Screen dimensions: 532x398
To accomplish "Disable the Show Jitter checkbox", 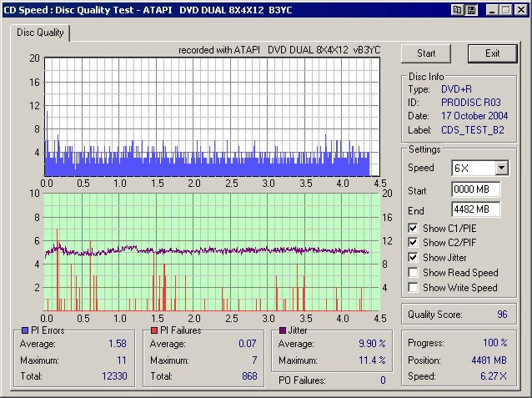I will pyautogui.click(x=414, y=258).
